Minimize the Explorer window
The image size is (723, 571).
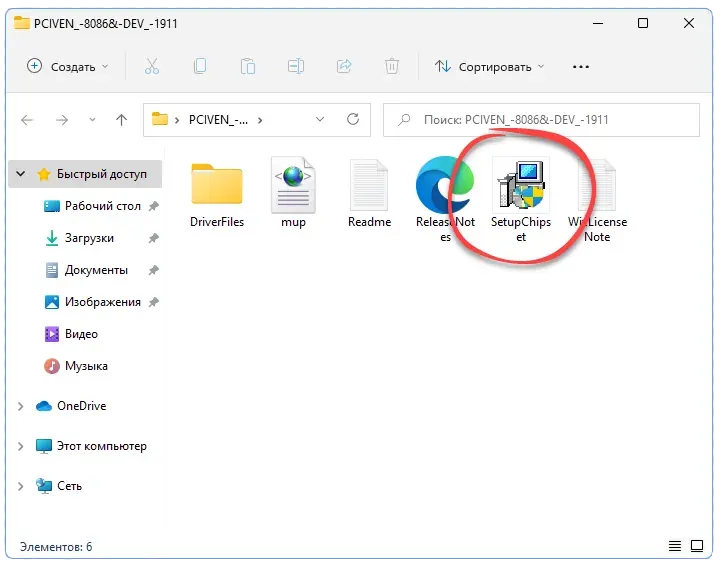(x=598, y=23)
